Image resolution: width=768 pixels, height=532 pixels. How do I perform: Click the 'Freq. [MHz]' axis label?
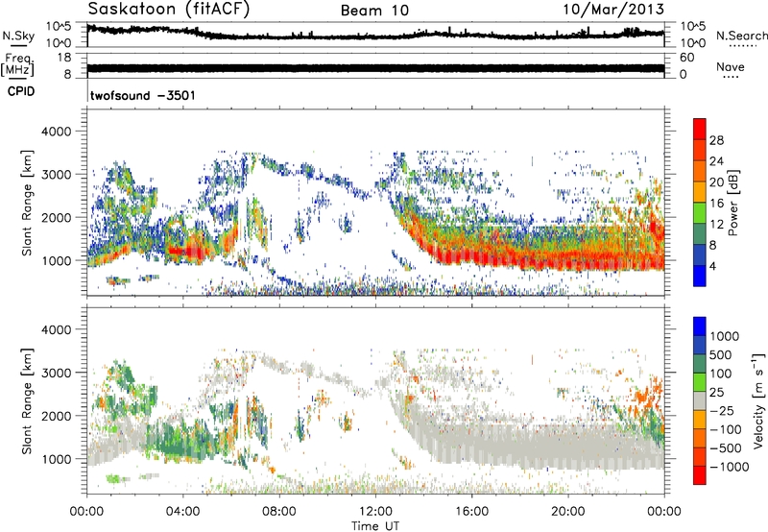click(18, 65)
